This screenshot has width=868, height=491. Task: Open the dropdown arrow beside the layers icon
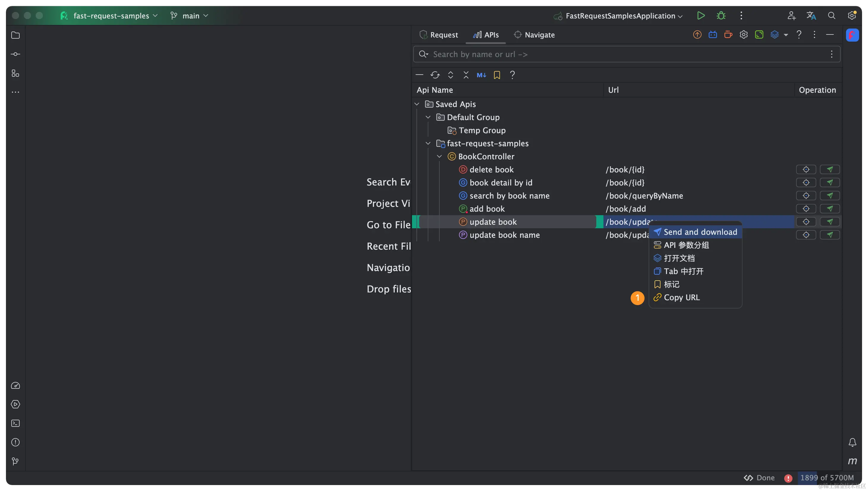coord(786,35)
